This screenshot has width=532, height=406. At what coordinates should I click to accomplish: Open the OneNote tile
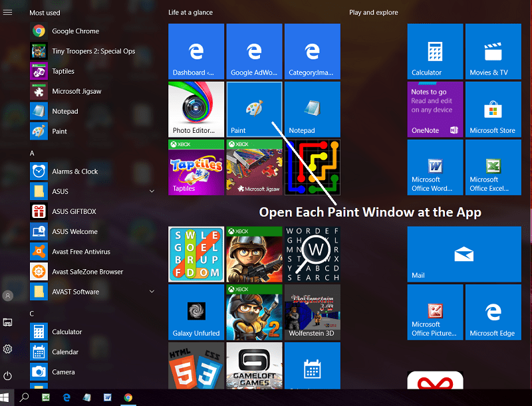coord(435,109)
